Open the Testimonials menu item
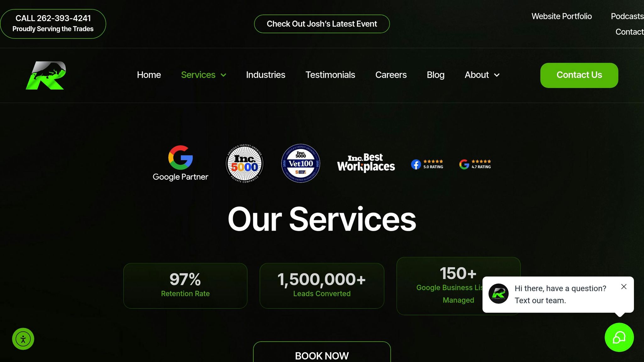 coord(330,75)
